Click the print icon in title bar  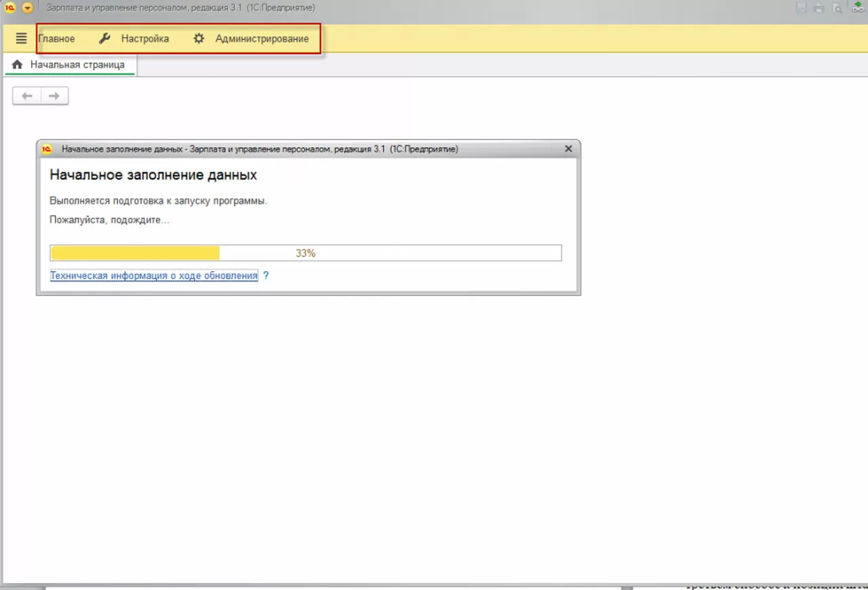[x=819, y=8]
